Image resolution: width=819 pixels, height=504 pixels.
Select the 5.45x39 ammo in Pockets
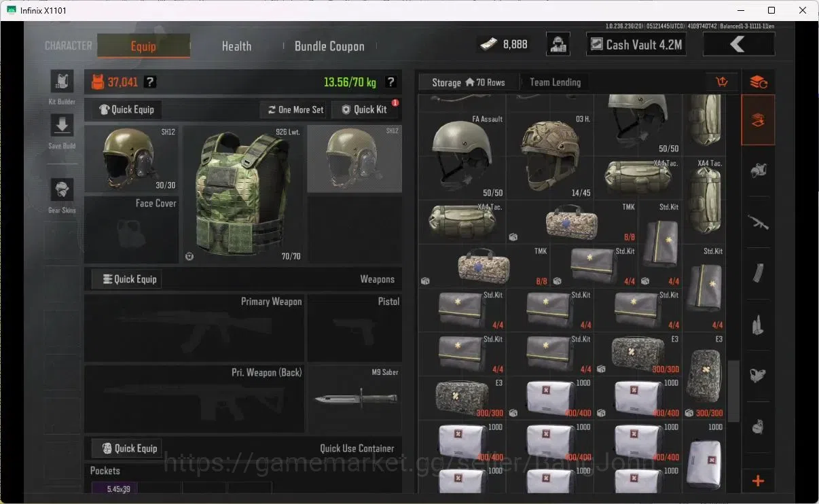(114, 488)
